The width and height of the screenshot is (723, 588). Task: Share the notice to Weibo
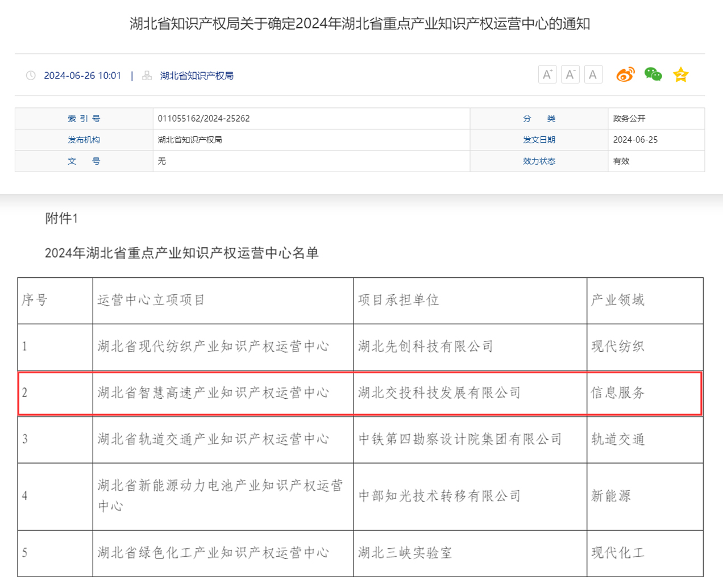625,74
